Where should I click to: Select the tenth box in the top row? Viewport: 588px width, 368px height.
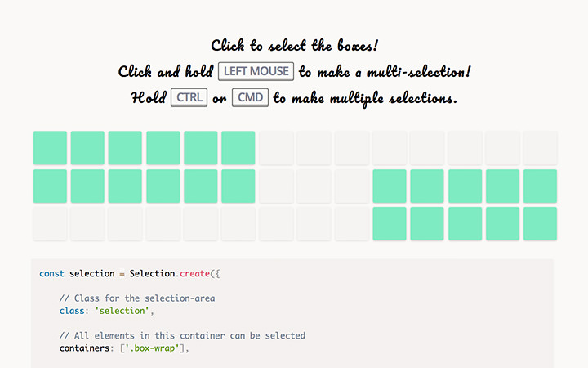click(x=390, y=148)
